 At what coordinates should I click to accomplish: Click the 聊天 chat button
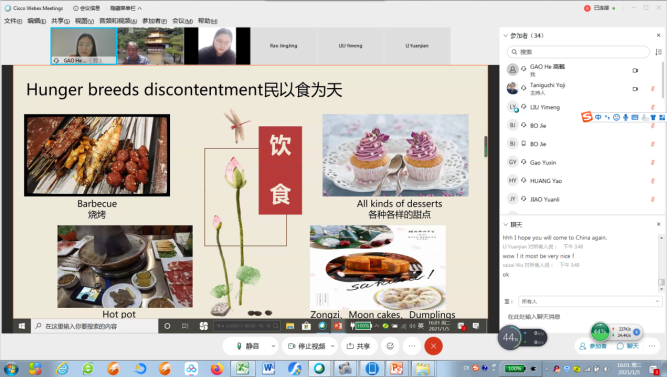[628, 346]
